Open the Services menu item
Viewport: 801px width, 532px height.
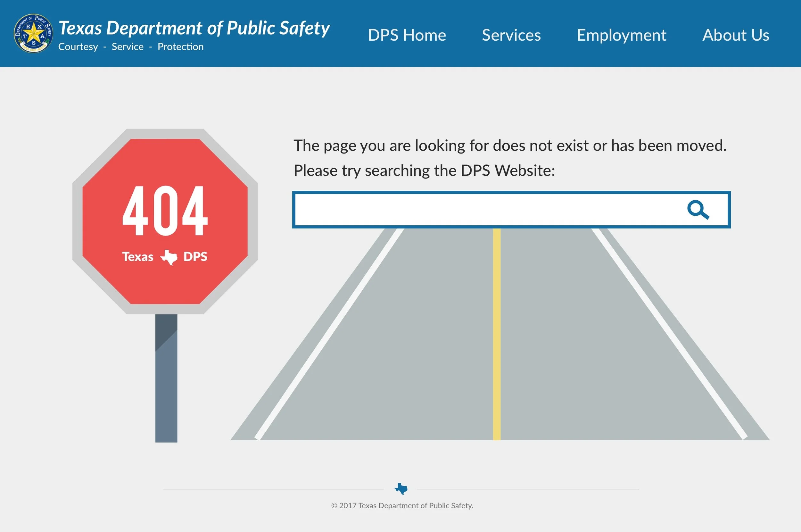[511, 35]
